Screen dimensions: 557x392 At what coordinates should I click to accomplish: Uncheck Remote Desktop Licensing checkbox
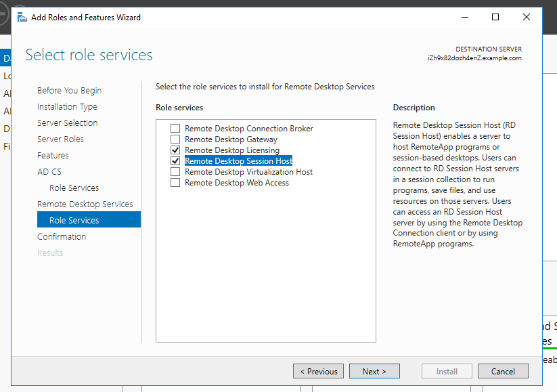(175, 150)
